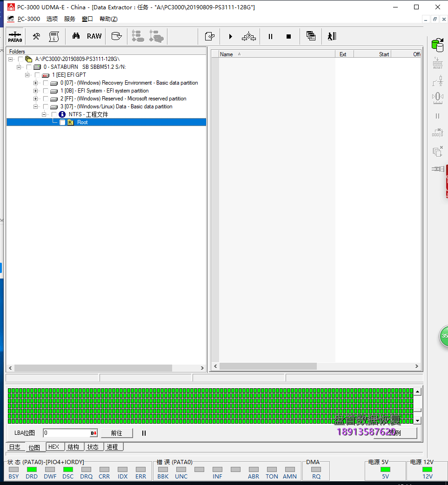Switch to the 结构 tab

tap(74, 447)
